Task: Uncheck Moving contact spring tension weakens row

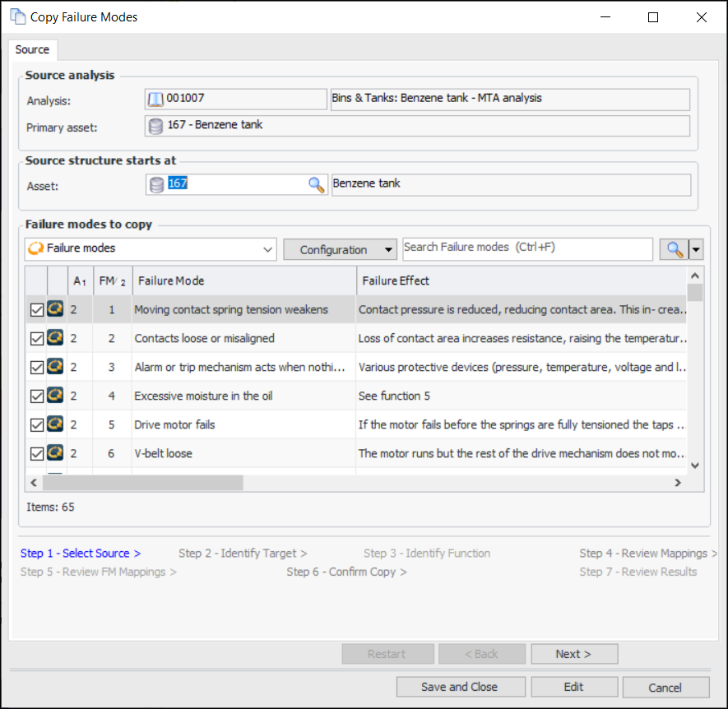Action: pos(36,310)
